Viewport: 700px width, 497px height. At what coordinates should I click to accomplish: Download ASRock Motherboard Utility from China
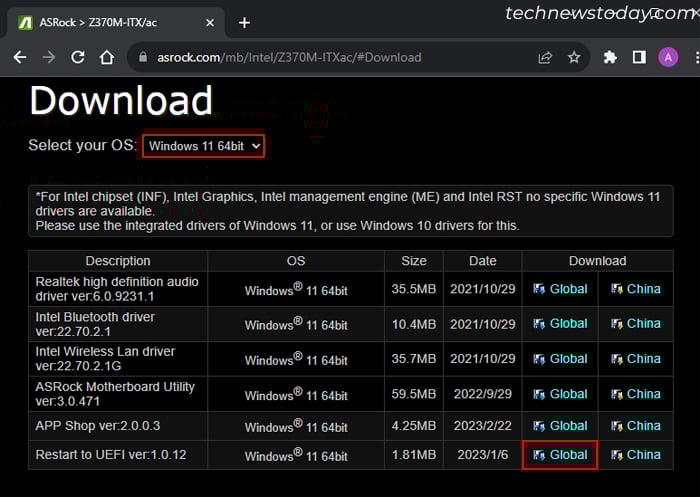coord(636,394)
